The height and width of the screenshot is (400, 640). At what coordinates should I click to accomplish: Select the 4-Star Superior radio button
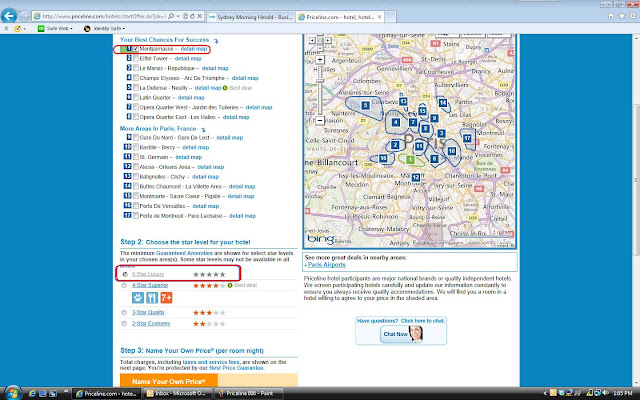124,285
